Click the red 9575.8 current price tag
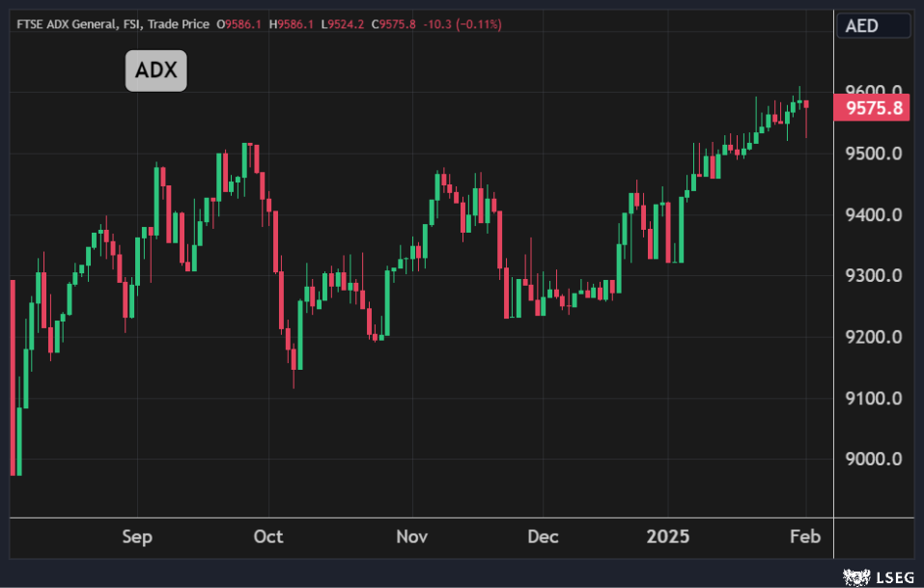Image resolution: width=924 pixels, height=588 pixels. tap(874, 108)
